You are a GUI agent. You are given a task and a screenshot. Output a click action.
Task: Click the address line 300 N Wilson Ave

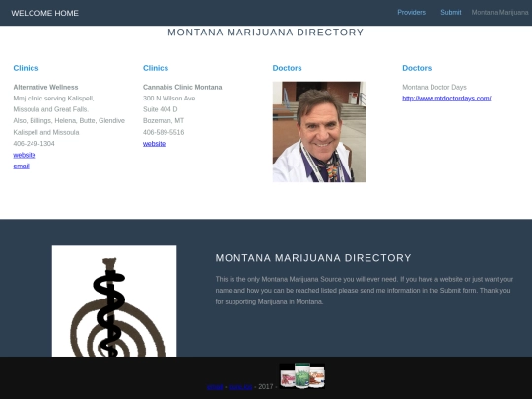coord(169,99)
